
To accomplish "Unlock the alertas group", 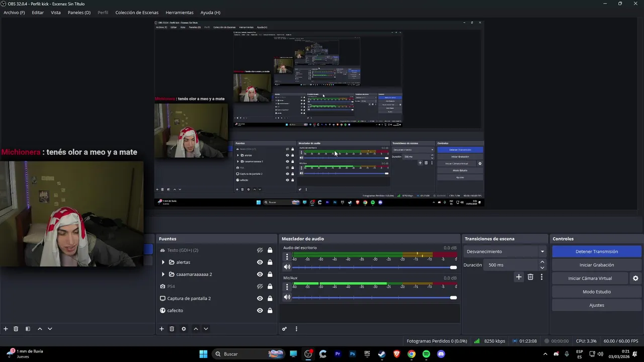I will point(270,262).
